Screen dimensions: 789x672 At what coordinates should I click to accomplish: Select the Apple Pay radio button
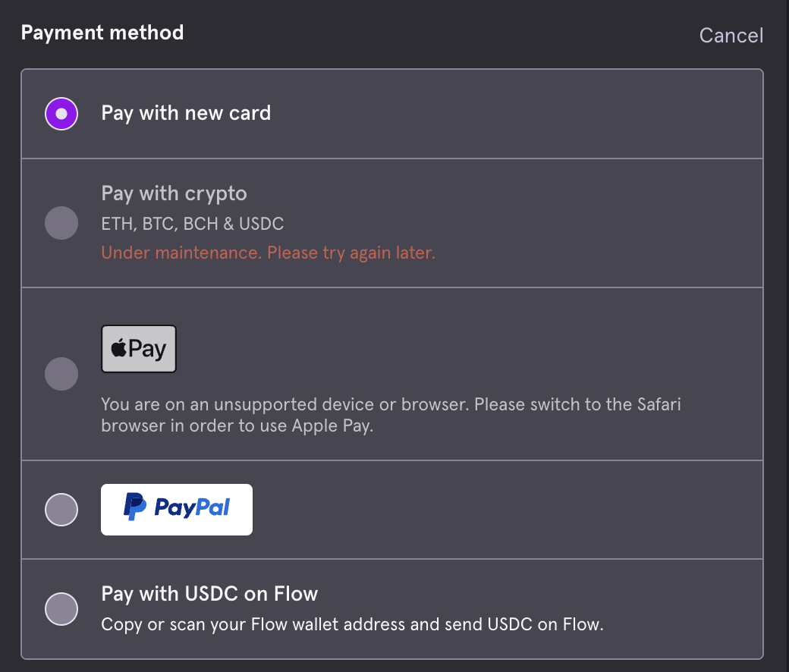pos(61,374)
